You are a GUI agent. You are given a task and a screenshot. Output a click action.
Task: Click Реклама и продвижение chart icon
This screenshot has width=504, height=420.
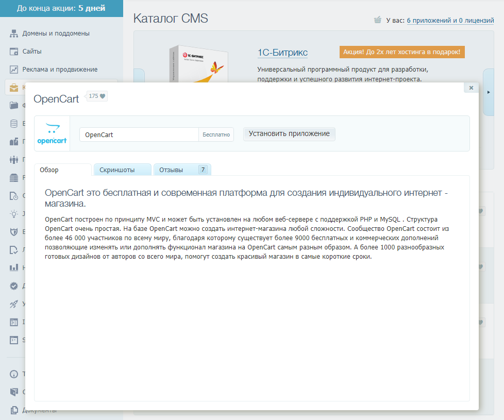14,70
